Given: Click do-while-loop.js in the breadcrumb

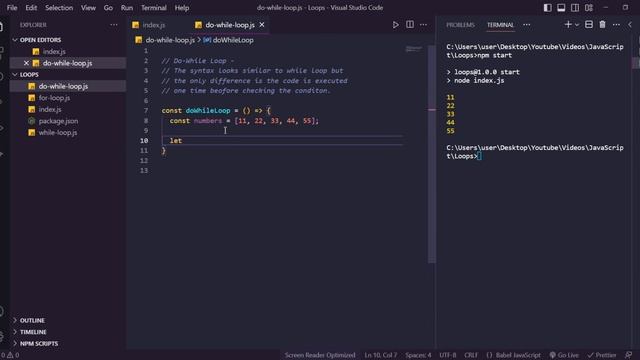Looking at the screenshot, I should (170, 40).
